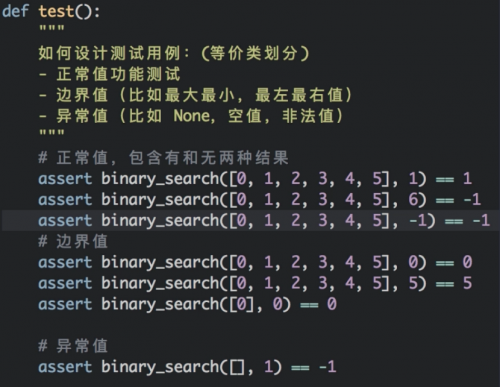Click the assert line expecting result 0 from six-element list
500x387 pixels.
pos(255,262)
